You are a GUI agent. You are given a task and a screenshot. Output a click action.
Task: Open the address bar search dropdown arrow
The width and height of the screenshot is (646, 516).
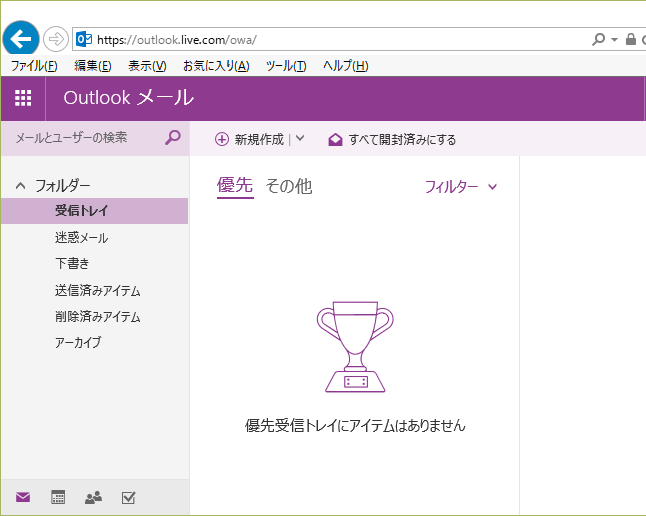[x=614, y=40]
